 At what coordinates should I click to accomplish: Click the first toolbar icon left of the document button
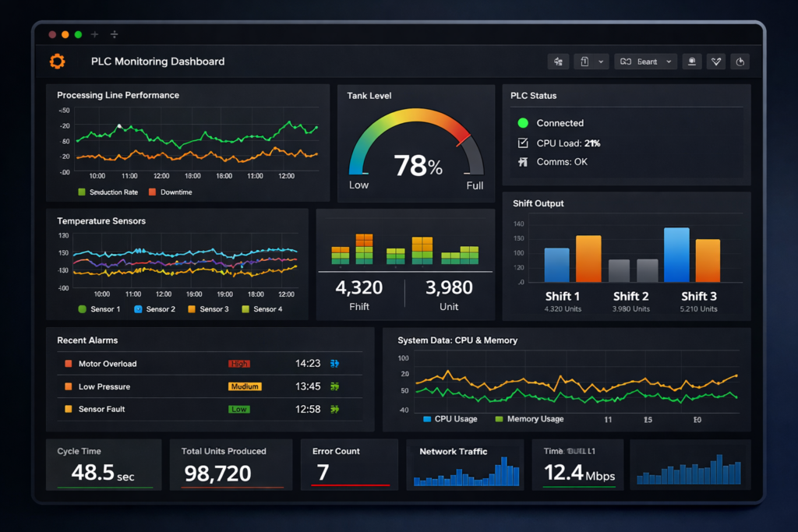(x=558, y=62)
